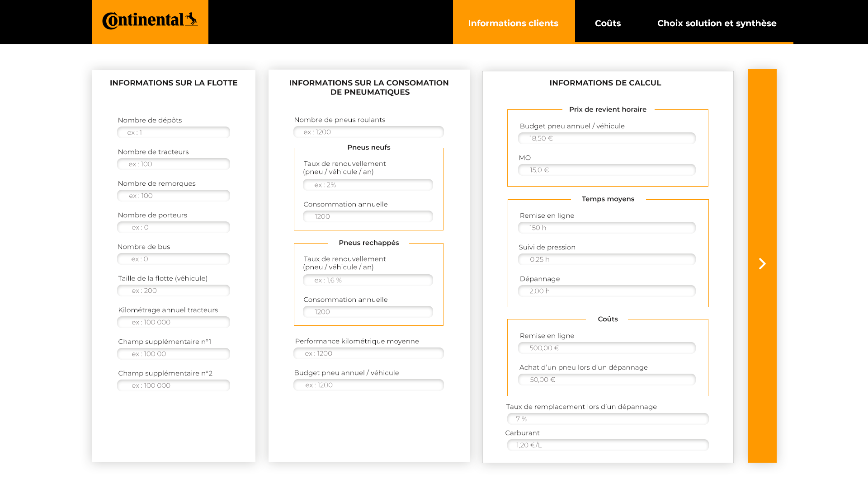This screenshot has width=868, height=488.
Task: Click the Nombre de remorques field
Action: (x=174, y=196)
